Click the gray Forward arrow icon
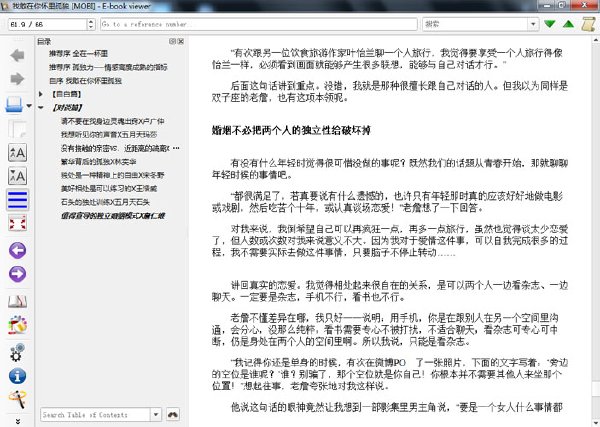The width and height of the screenshot is (600, 427). click(17, 79)
